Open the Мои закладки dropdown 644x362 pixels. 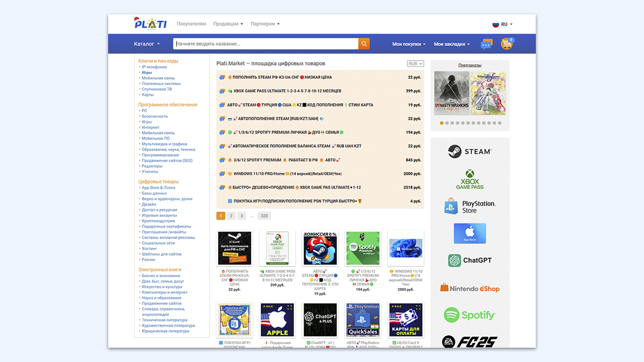[452, 44]
